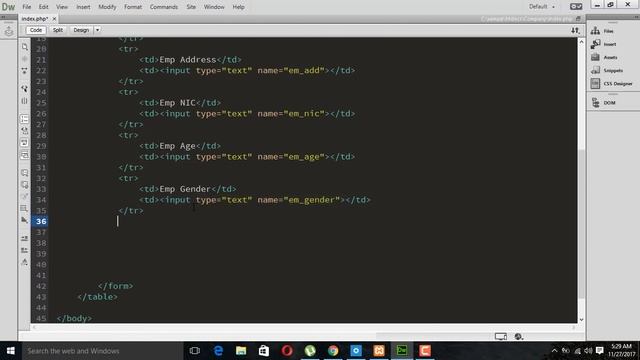Screen dimensions: 640x360
Task: Click the Expand All code icon
Action: pos(24,71)
